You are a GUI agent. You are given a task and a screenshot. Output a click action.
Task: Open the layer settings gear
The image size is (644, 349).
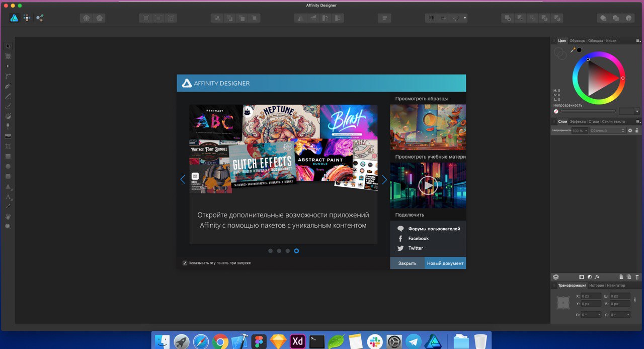(x=630, y=130)
